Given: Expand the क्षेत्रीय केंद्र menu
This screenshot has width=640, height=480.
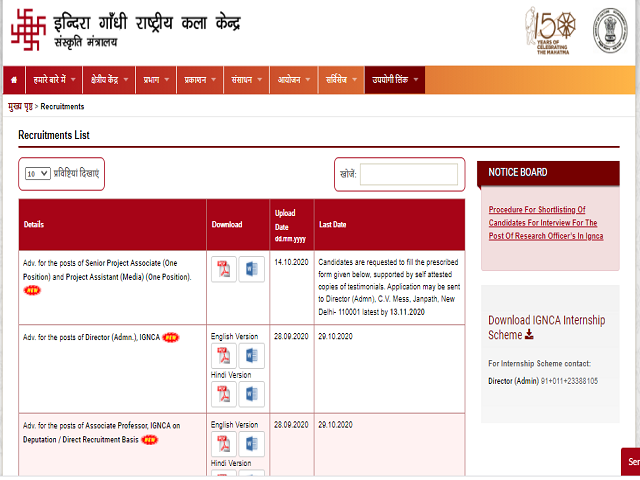Looking at the screenshot, I should click(109, 80).
